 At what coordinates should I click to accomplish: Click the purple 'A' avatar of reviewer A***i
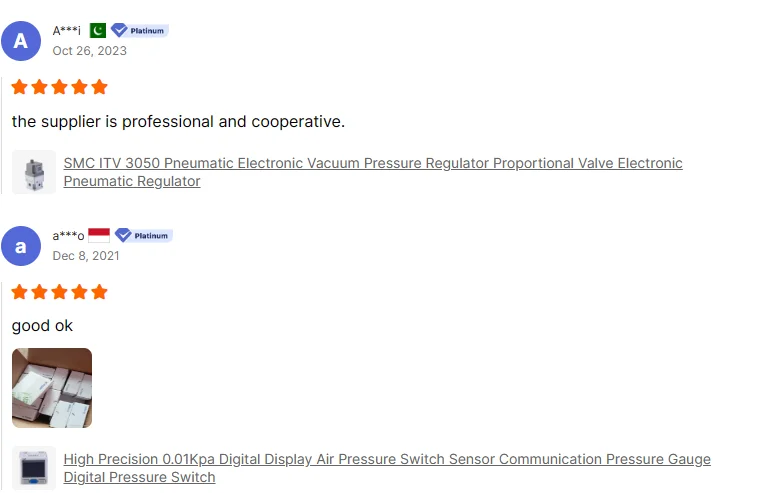pyautogui.click(x=21, y=41)
